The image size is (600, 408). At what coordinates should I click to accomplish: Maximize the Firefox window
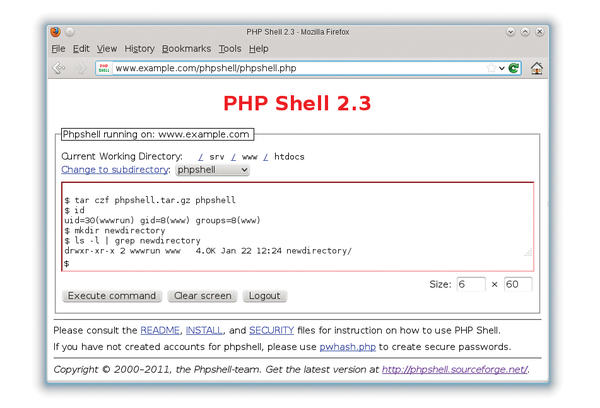(525, 32)
